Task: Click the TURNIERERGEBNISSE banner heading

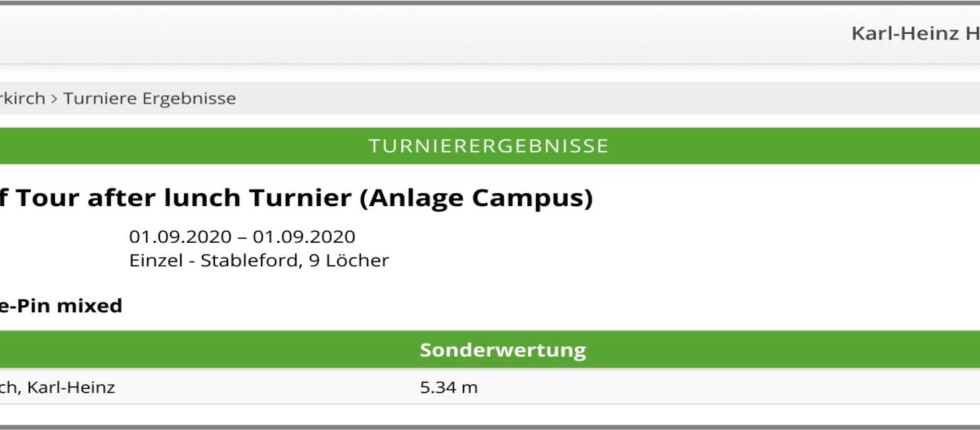Action: pos(489,146)
